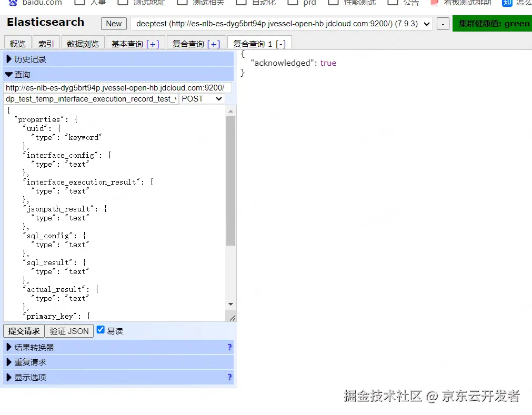
Task: Click the request body scrollbar down arrow
Action: 230,304
